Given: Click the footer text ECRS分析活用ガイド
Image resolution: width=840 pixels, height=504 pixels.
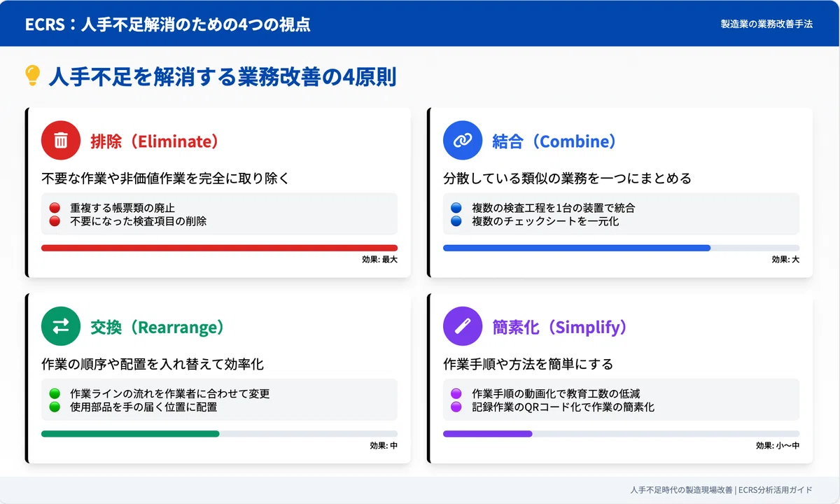Looking at the screenshot, I should [x=775, y=490].
